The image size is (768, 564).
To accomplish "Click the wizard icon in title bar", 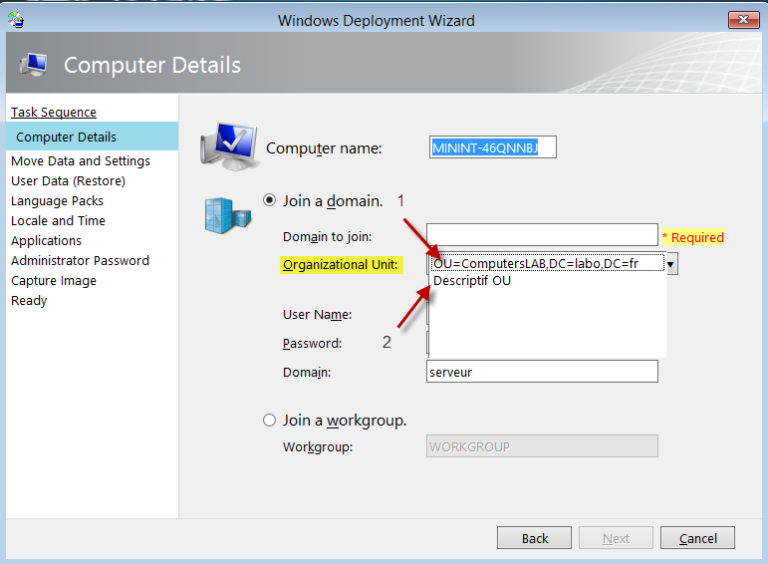I will (16, 20).
